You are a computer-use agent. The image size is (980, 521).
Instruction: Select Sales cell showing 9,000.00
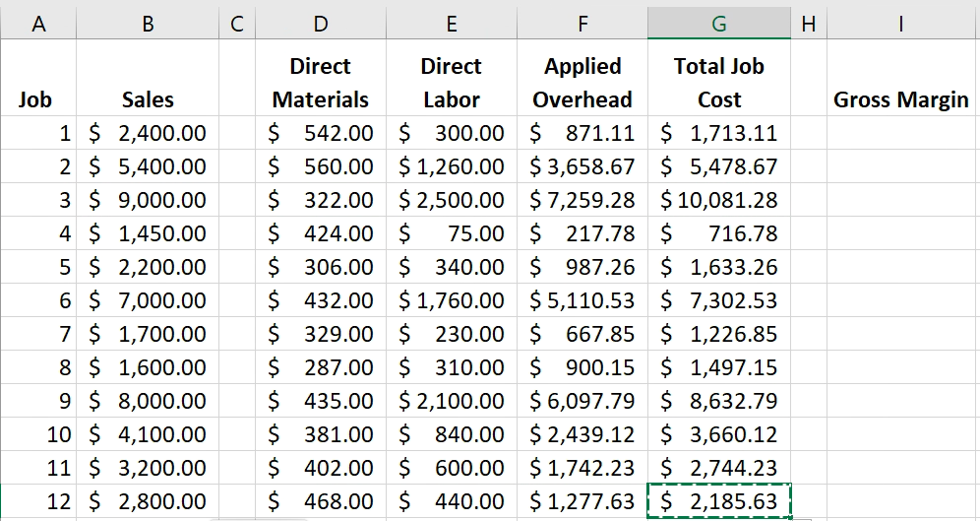148,200
